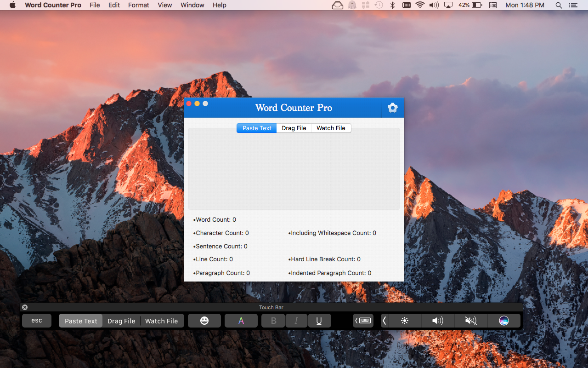Open the Help menu
Viewport: 588px width, 368px height.
click(220, 5)
